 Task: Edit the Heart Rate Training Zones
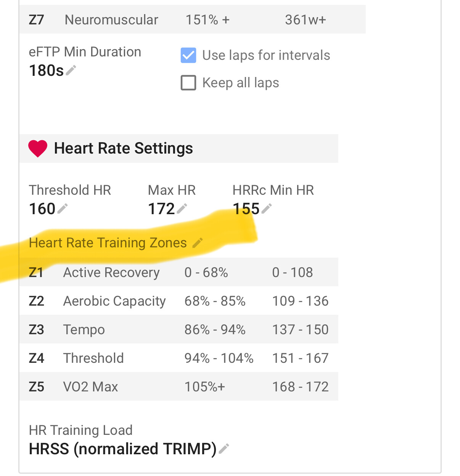198,242
